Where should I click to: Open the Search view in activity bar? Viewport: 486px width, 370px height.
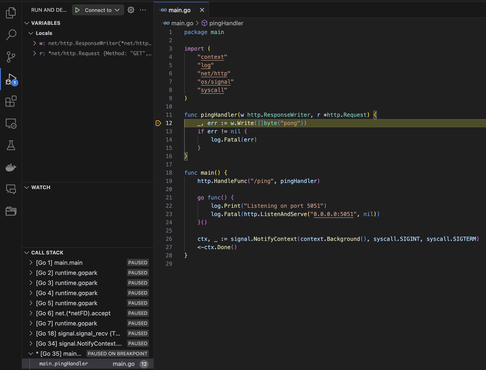pos(11,35)
